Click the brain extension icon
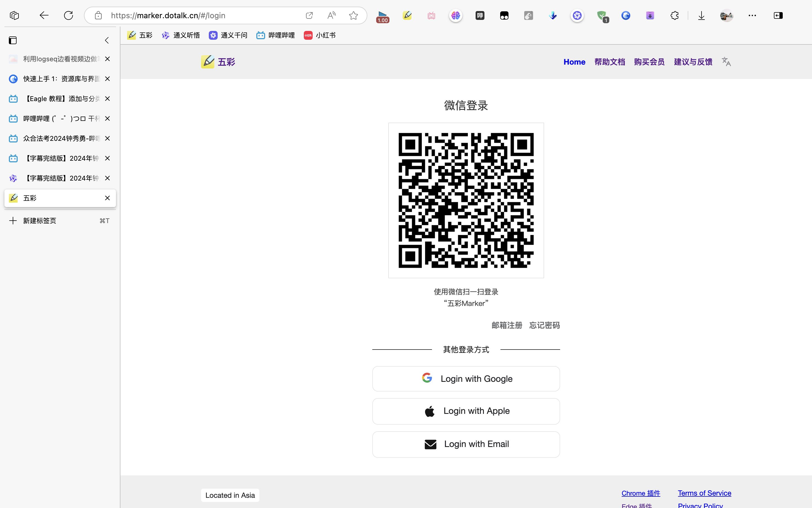Image resolution: width=812 pixels, height=508 pixels. (456, 15)
